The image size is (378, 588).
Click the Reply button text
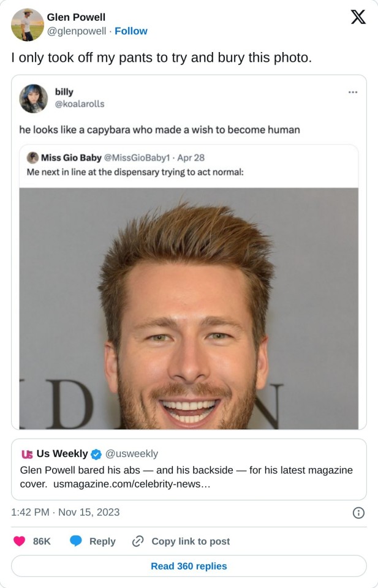coord(102,541)
